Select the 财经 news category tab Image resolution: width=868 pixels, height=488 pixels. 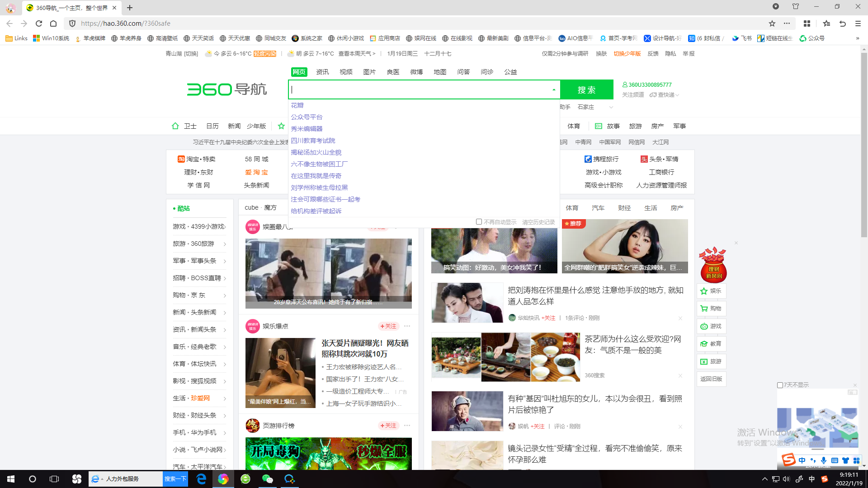tap(624, 208)
